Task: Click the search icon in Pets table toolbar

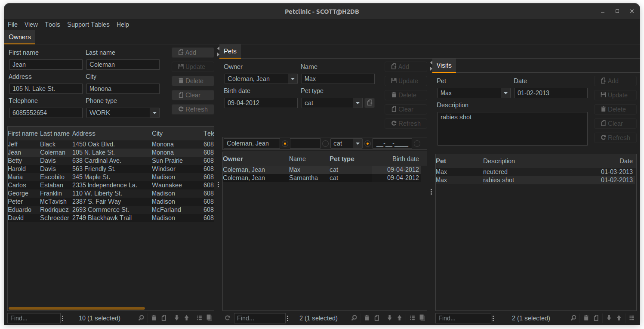Action: [x=354, y=318]
